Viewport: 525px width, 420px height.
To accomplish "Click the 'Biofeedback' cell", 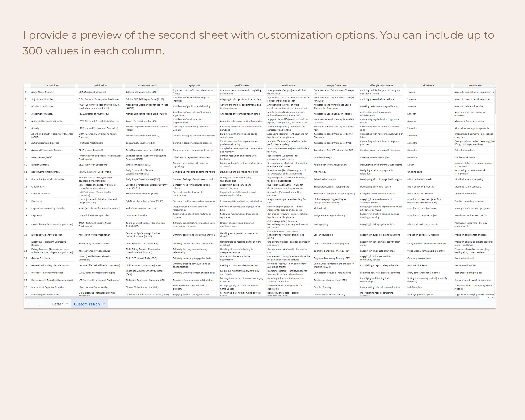I will pos(335,208).
